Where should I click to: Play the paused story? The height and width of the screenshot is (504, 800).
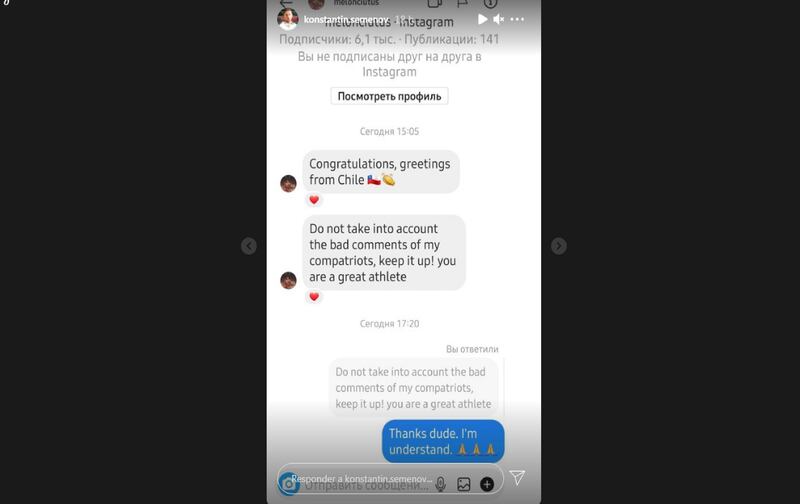(x=482, y=19)
